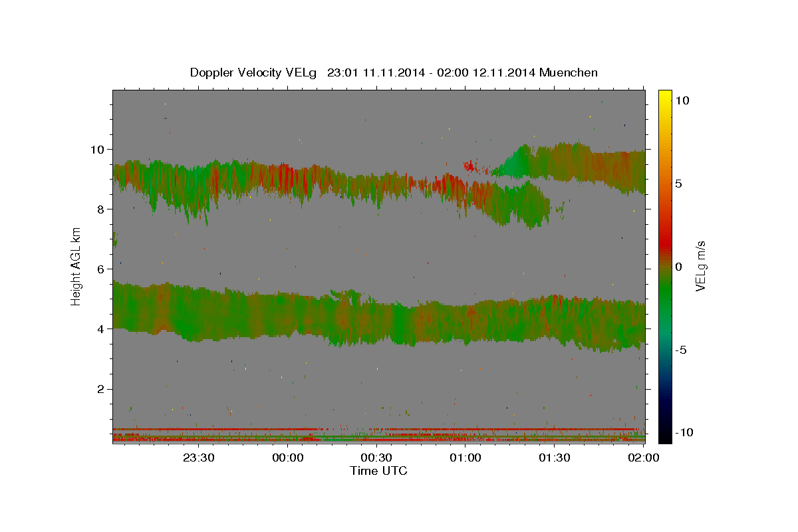
Task: Click the "12.11.2014" end date in title
Action: click(x=504, y=72)
